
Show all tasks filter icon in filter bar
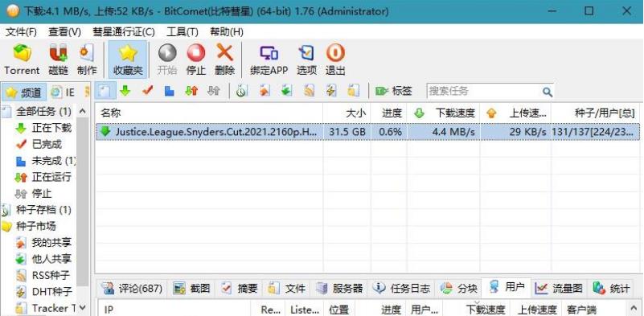pyautogui.click(x=105, y=91)
